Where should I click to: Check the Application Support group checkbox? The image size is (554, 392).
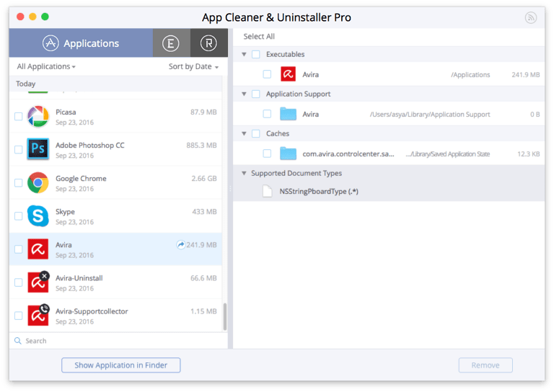[256, 94]
